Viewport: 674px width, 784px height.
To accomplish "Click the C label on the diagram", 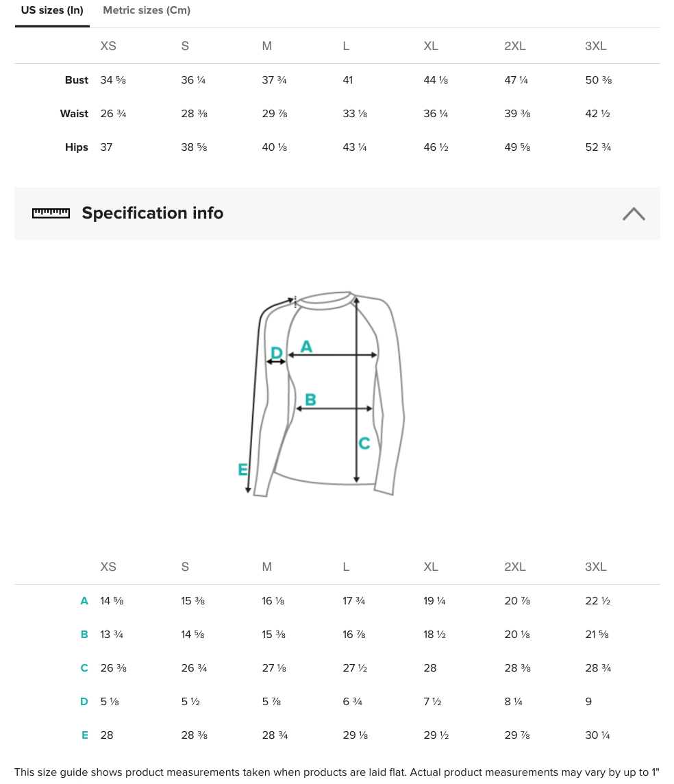I will pyautogui.click(x=364, y=443).
